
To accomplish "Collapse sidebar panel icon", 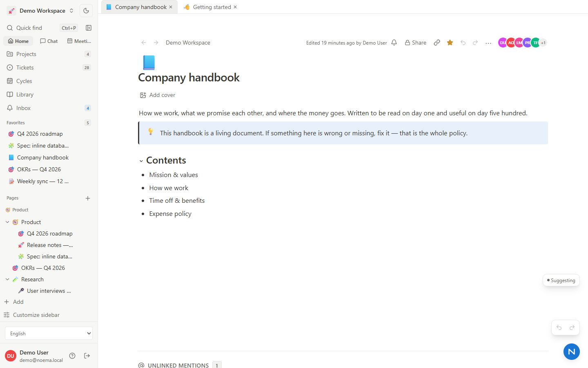I will (x=89, y=28).
